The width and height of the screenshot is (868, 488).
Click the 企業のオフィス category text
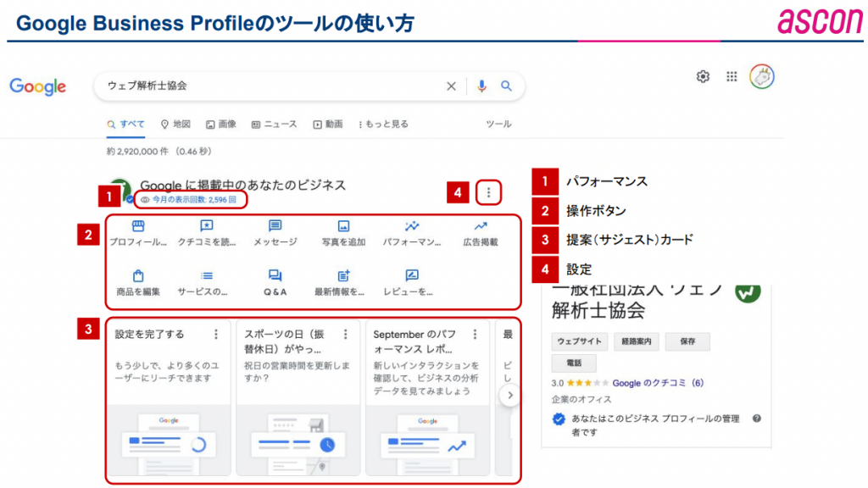coord(581,400)
